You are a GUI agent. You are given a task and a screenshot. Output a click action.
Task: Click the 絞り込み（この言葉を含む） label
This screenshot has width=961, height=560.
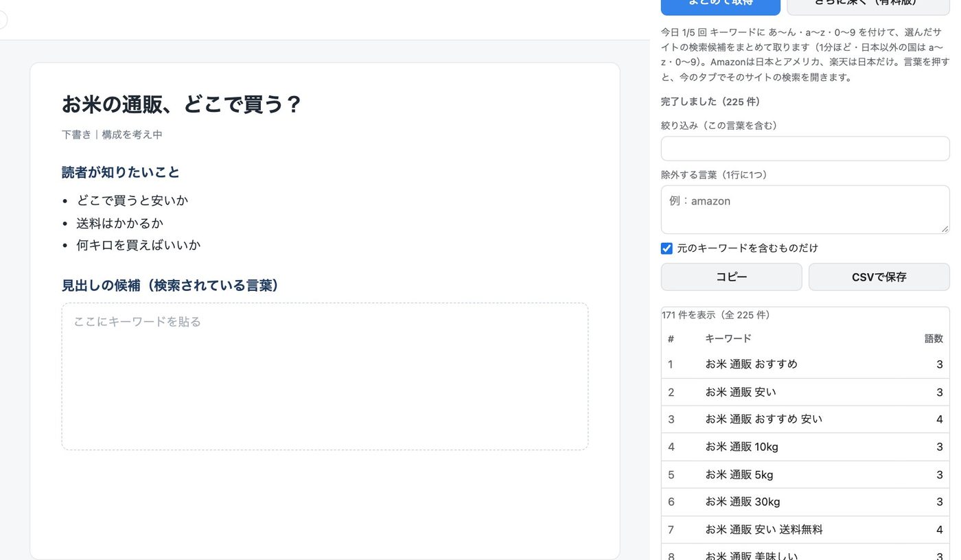pyautogui.click(x=719, y=126)
